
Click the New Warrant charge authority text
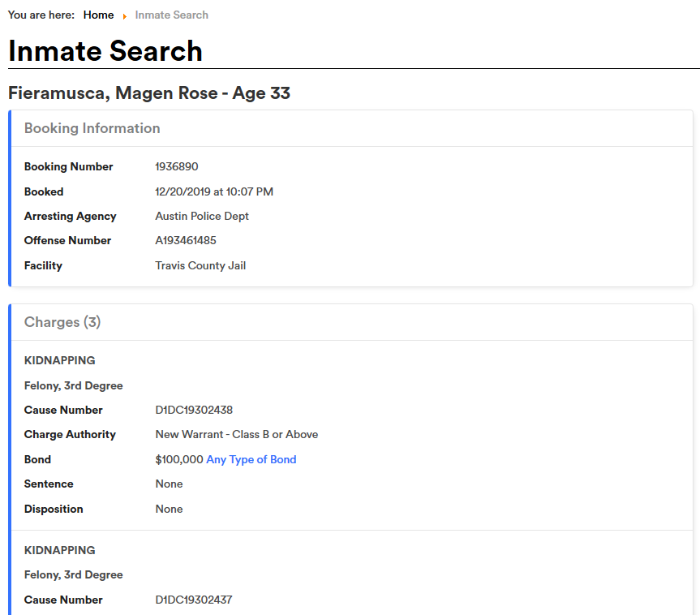[x=236, y=434]
